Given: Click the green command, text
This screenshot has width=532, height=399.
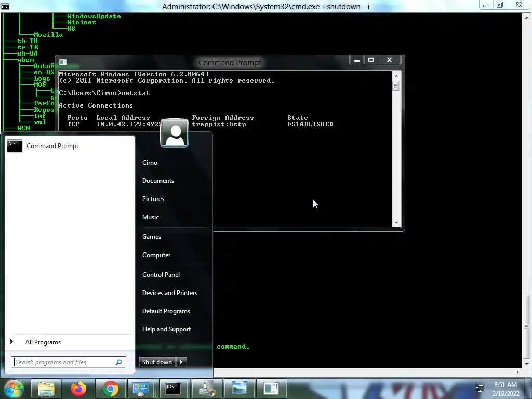Looking at the screenshot, I should (x=233, y=347).
